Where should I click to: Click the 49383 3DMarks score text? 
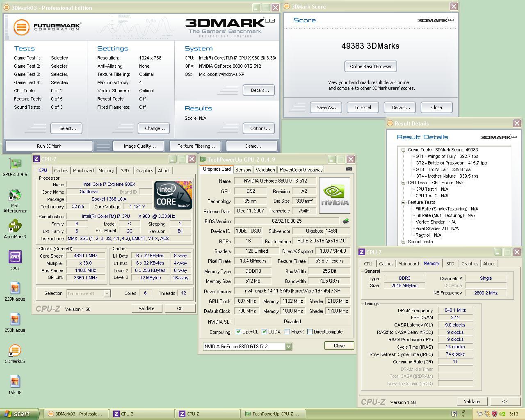(x=370, y=46)
